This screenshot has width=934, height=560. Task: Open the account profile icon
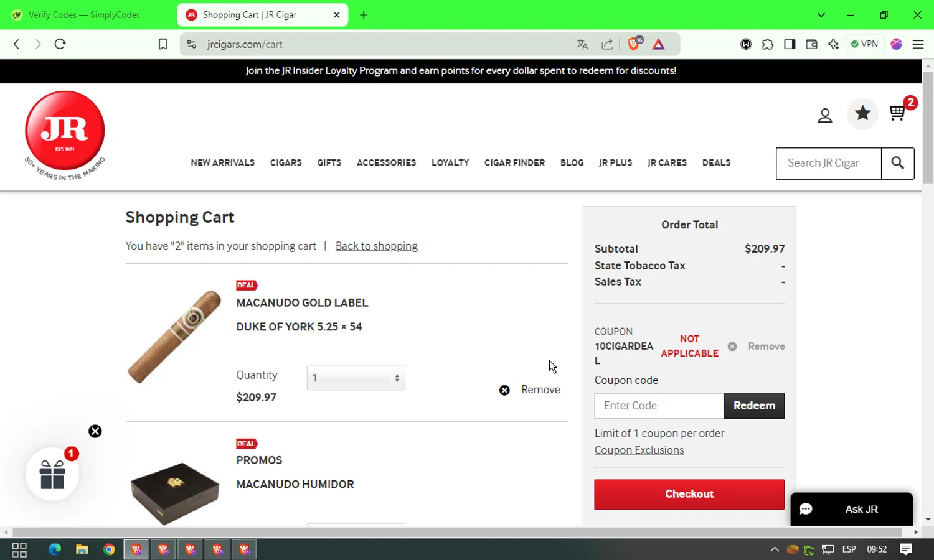[824, 116]
